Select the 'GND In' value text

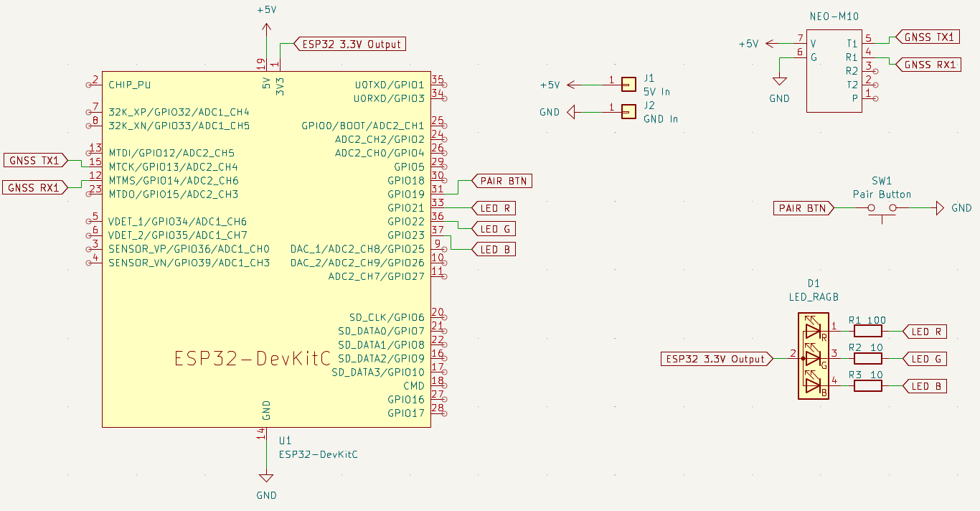(x=661, y=119)
